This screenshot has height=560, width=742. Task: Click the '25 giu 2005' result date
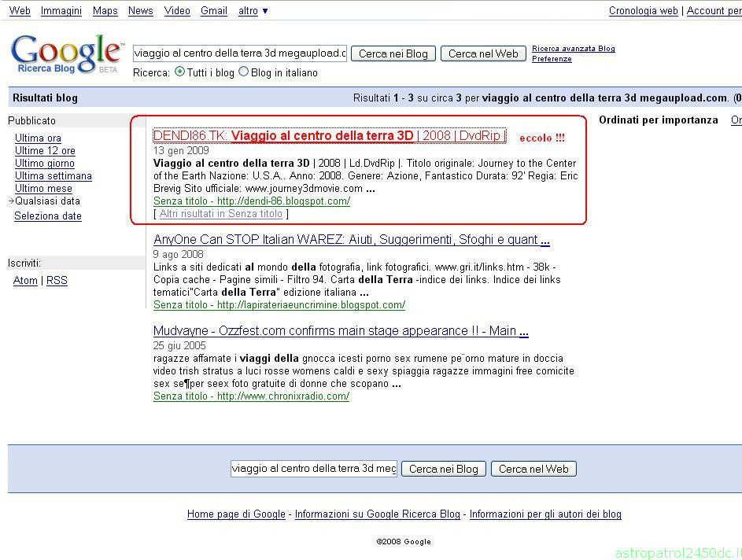click(179, 345)
